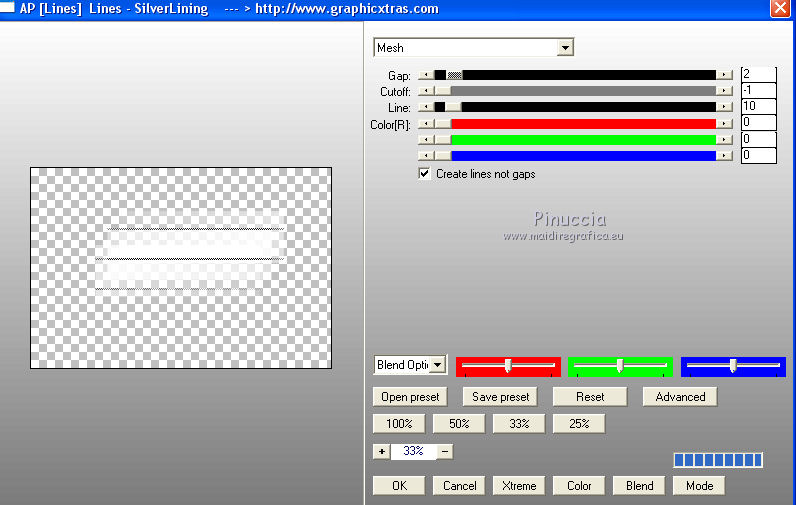The width and height of the screenshot is (796, 505).
Task: Click the Blend button
Action: pos(639,486)
